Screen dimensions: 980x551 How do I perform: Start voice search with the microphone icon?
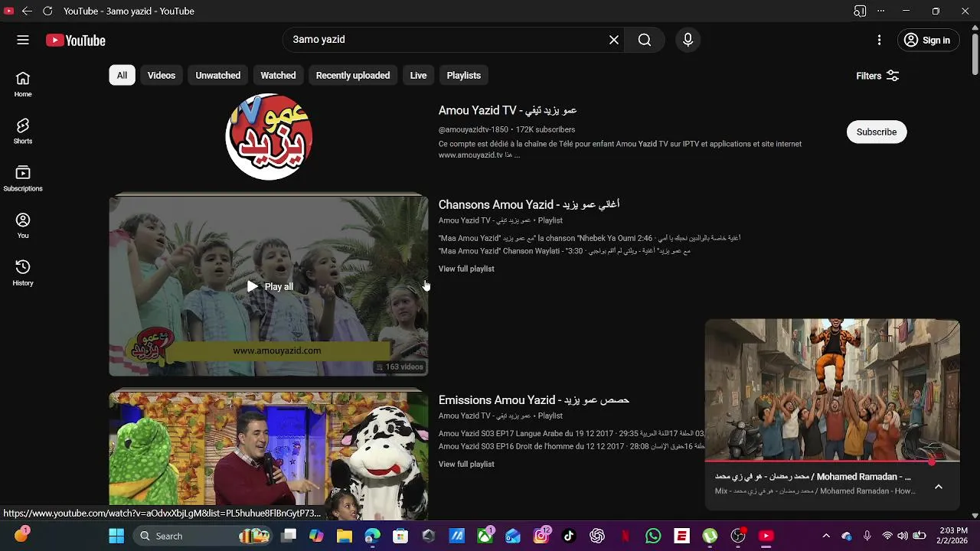tap(688, 40)
